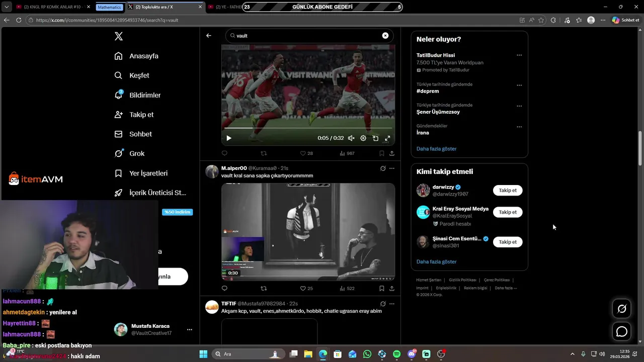Open more options for İrana trend
The image size is (644, 362).
coord(519,127)
